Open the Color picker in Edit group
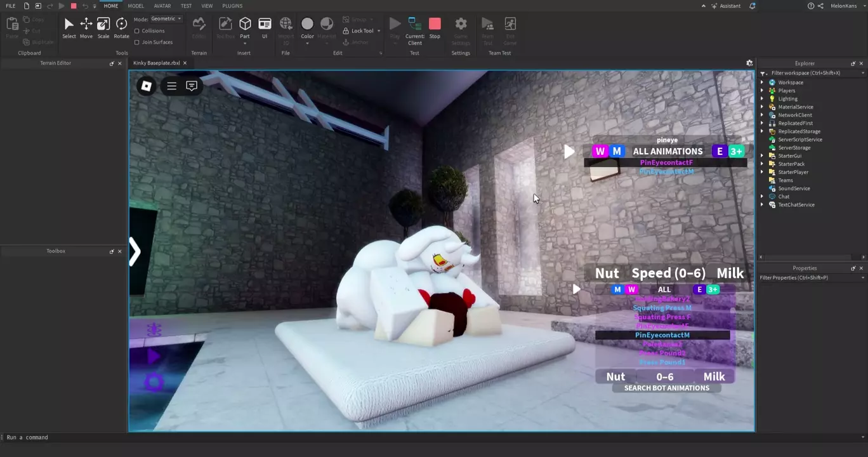 click(307, 28)
